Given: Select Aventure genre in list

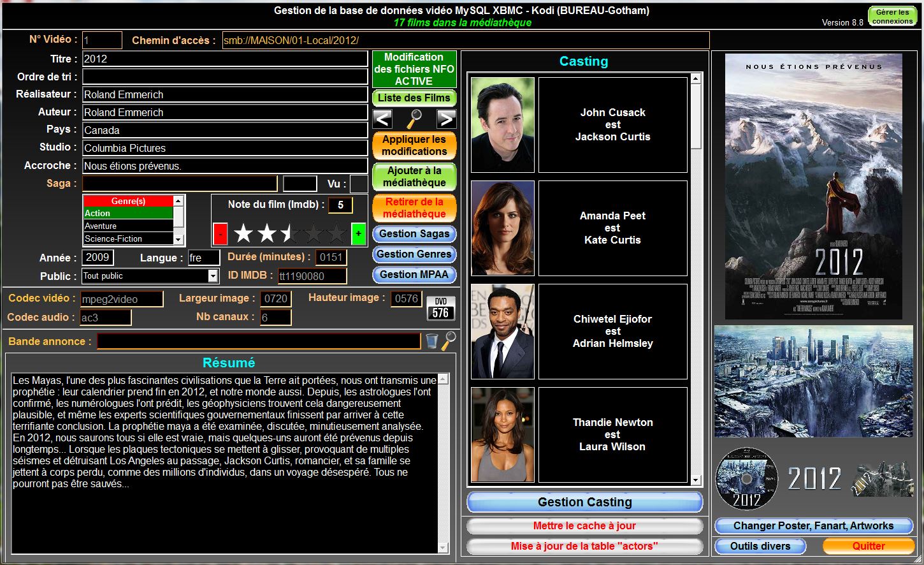Looking at the screenshot, I should tap(128, 226).
